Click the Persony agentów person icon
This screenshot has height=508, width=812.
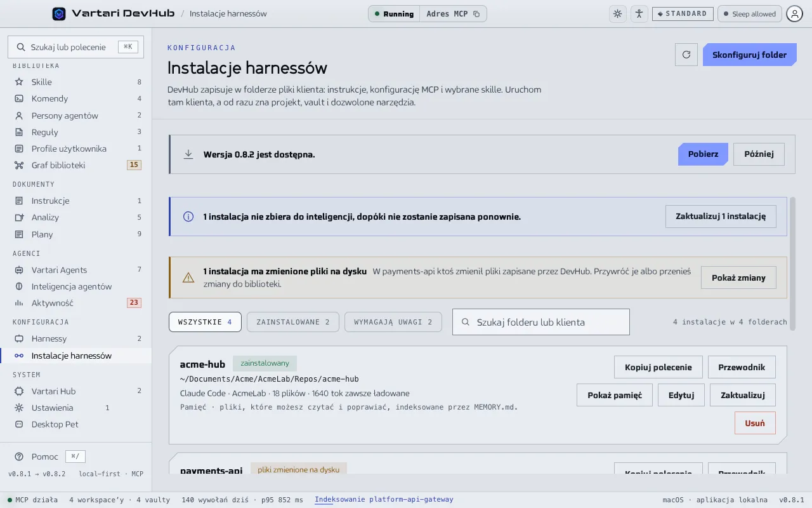coord(19,116)
